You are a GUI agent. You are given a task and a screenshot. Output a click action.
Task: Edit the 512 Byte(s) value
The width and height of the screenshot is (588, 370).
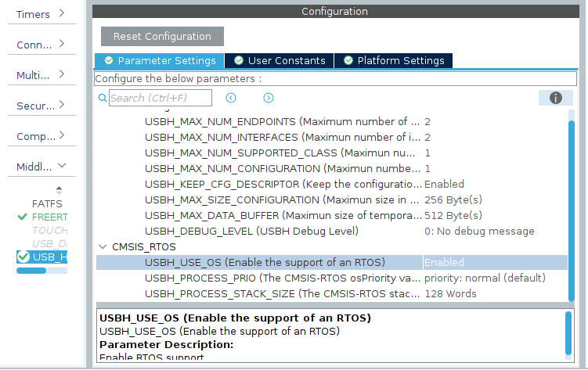453,216
